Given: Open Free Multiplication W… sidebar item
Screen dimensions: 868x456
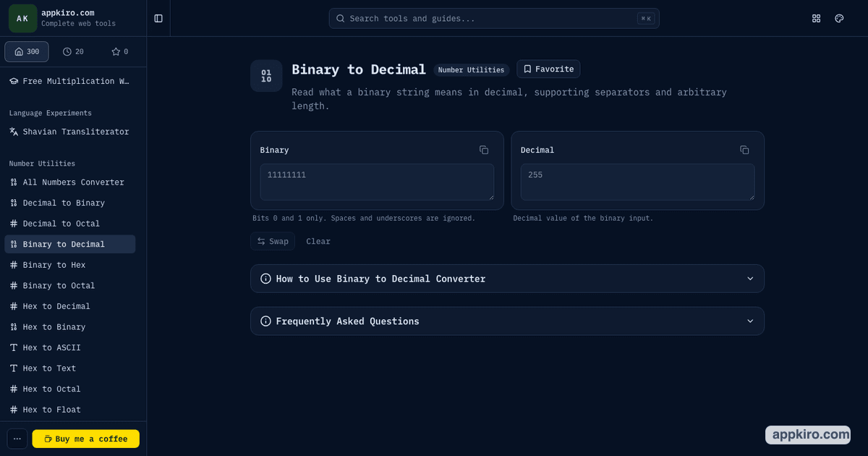Looking at the screenshot, I should (x=70, y=81).
